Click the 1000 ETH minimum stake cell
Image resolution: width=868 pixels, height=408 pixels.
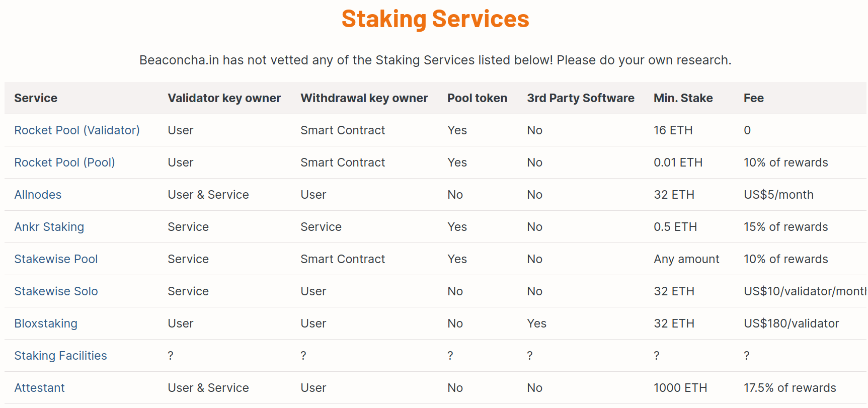pos(680,388)
